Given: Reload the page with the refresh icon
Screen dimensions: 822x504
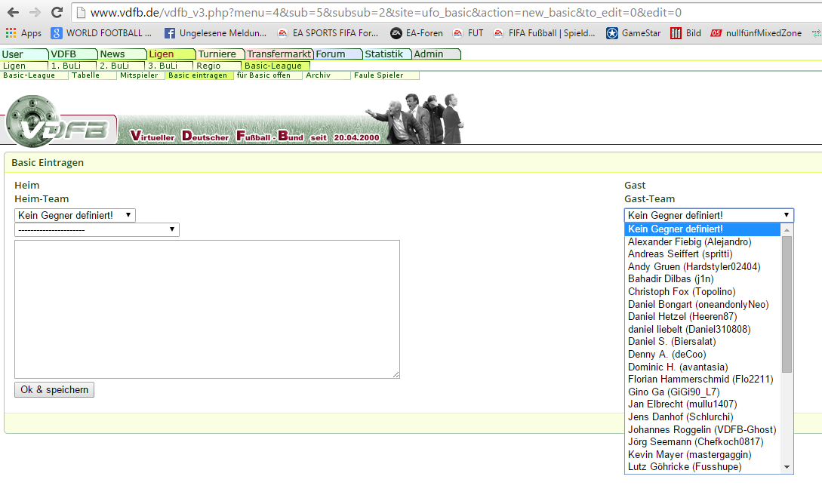Looking at the screenshot, I should [57, 13].
